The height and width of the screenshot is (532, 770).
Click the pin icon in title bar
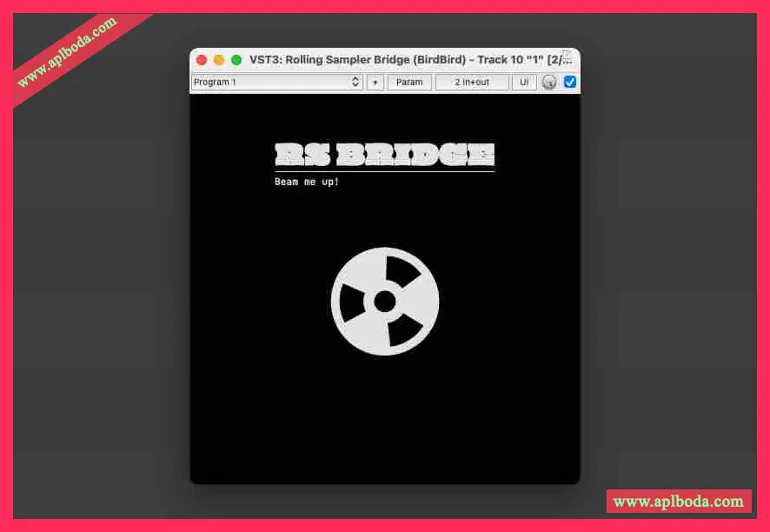coord(566,57)
